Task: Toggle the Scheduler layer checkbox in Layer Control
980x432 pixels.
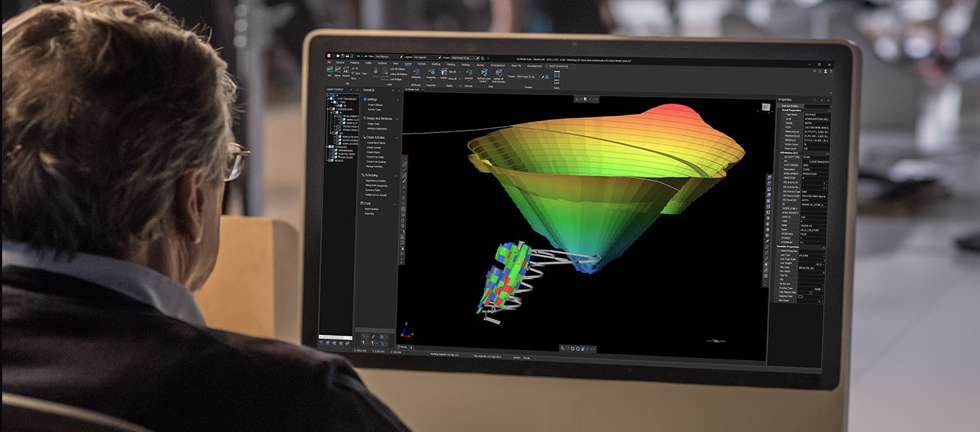Action: tap(329, 147)
